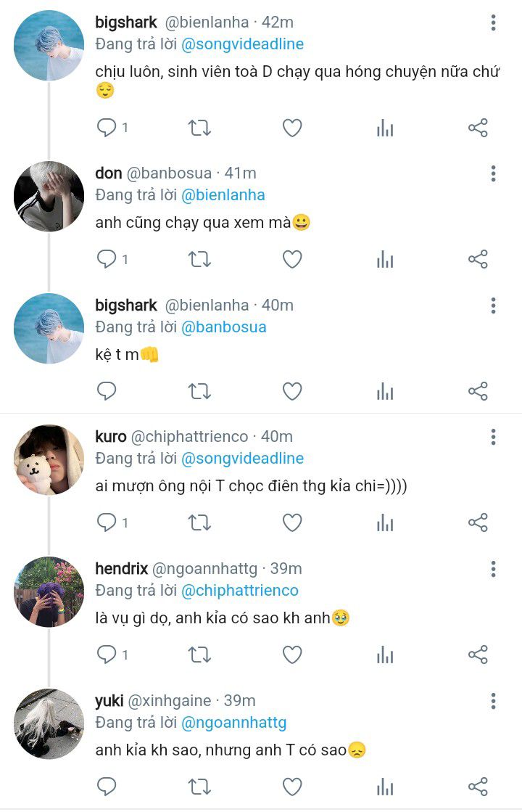This screenshot has height=812, width=522.
Task: Open the @ngoanhattg mention in yuki's reply
Action: pyautogui.click(x=233, y=723)
